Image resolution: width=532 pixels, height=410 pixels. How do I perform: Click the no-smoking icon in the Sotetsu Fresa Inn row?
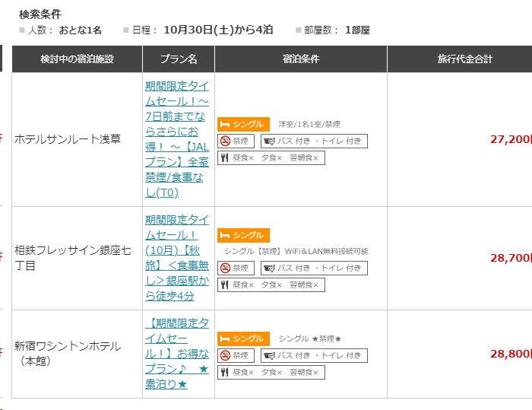[x=225, y=268]
